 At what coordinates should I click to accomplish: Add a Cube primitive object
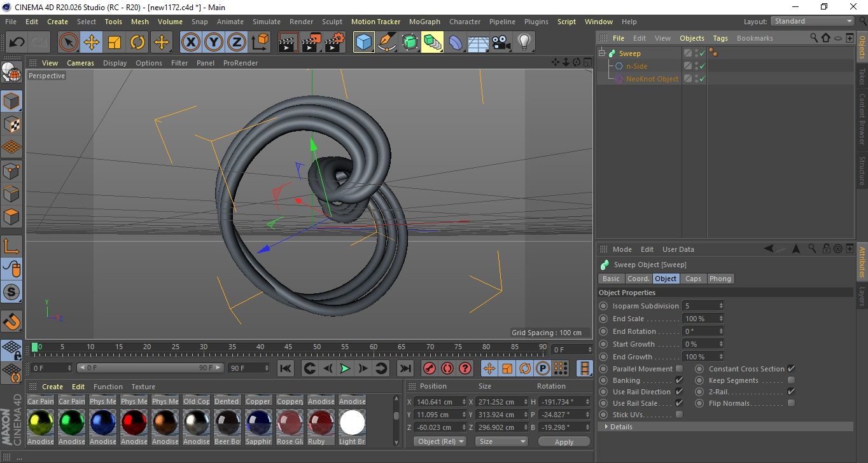pyautogui.click(x=363, y=43)
